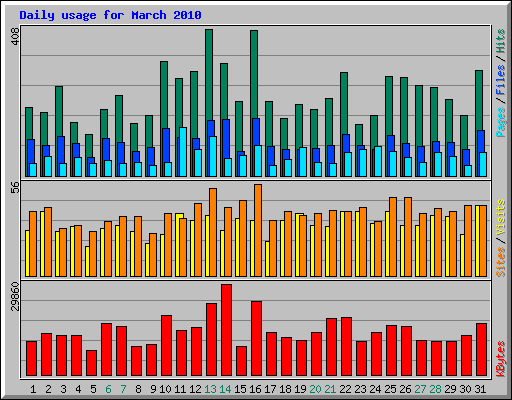Click the Sites legend label
Screen dimensions: 512x400
[501, 262]
